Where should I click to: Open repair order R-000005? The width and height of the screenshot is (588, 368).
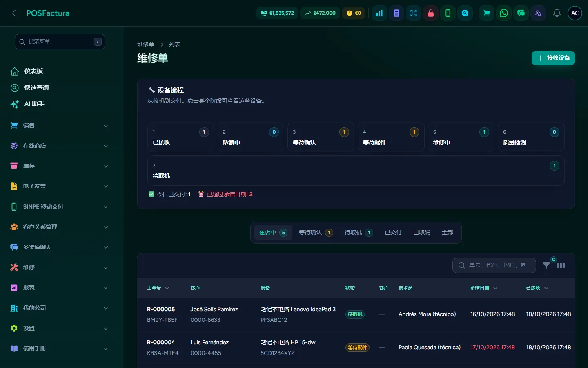(x=161, y=309)
